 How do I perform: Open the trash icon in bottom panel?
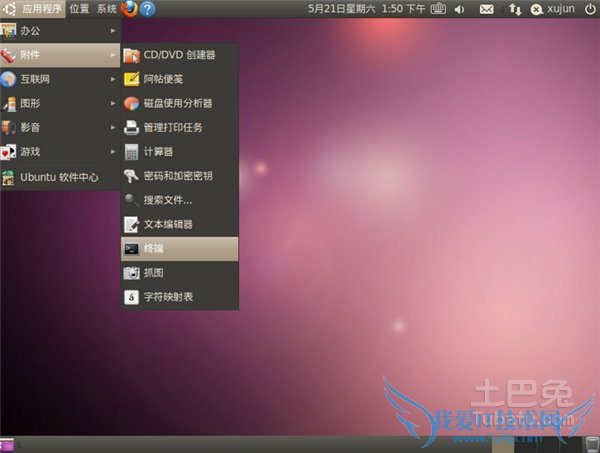(592, 445)
